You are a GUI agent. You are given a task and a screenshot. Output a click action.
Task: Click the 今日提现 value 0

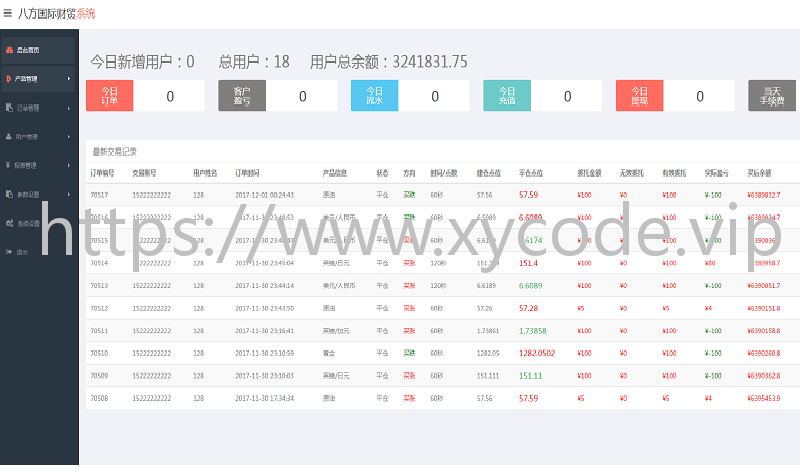tap(699, 96)
